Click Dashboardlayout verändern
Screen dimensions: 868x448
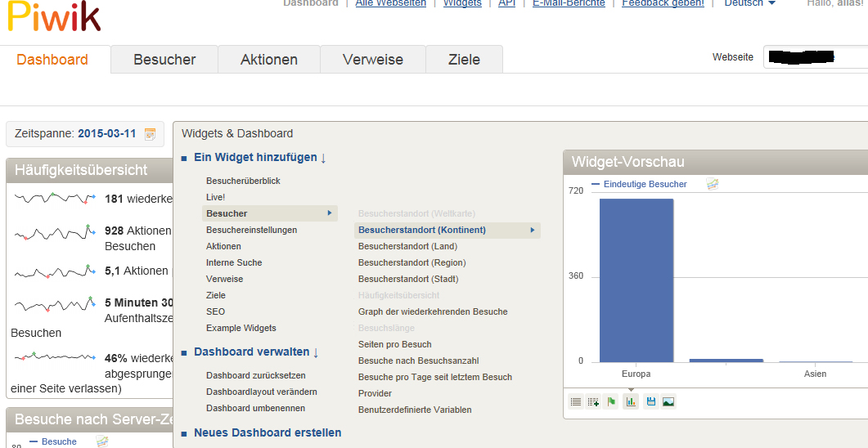pos(261,392)
